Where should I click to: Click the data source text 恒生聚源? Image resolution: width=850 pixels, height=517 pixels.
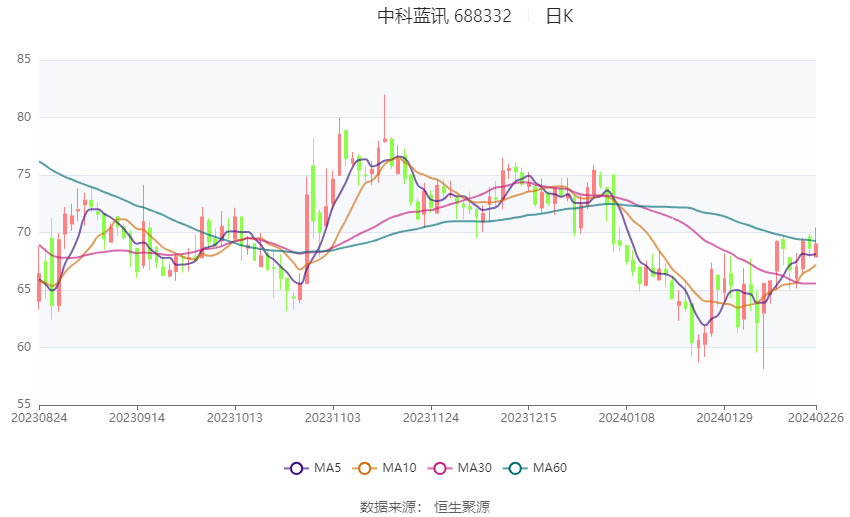pos(462,507)
